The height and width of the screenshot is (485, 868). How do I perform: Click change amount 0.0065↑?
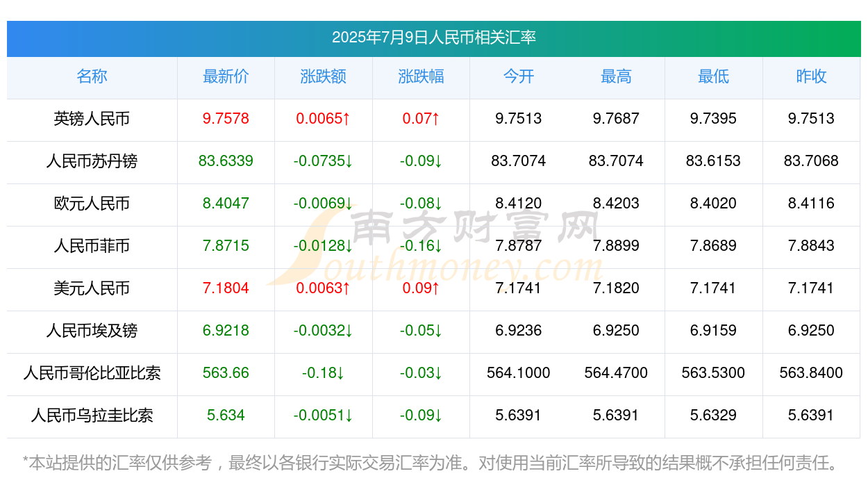(x=324, y=119)
